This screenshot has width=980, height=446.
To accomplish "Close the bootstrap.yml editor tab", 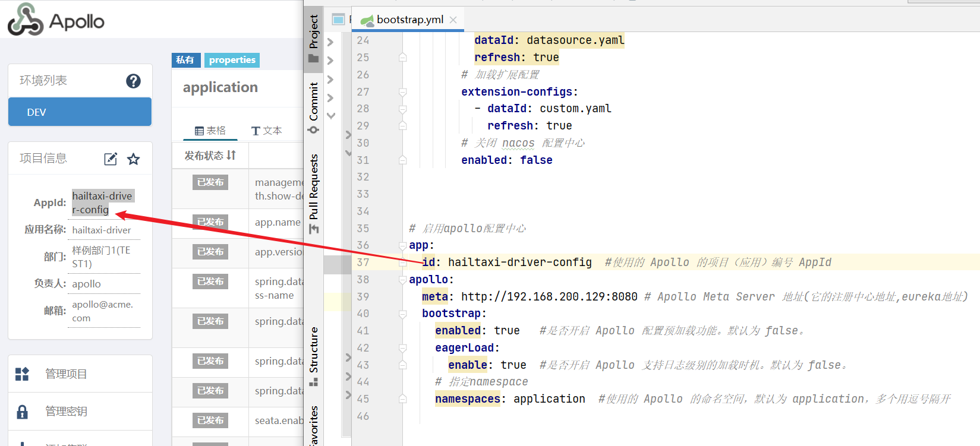I will [x=453, y=20].
